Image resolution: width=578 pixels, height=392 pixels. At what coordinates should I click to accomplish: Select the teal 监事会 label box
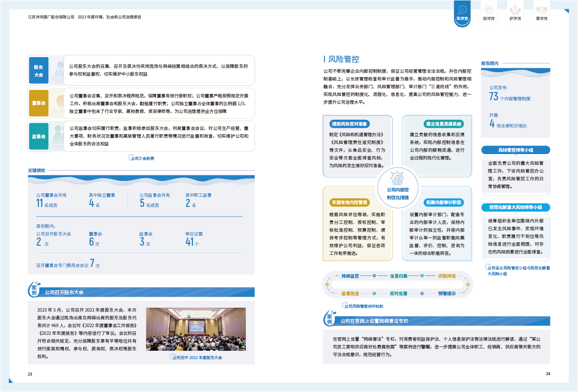(39, 136)
